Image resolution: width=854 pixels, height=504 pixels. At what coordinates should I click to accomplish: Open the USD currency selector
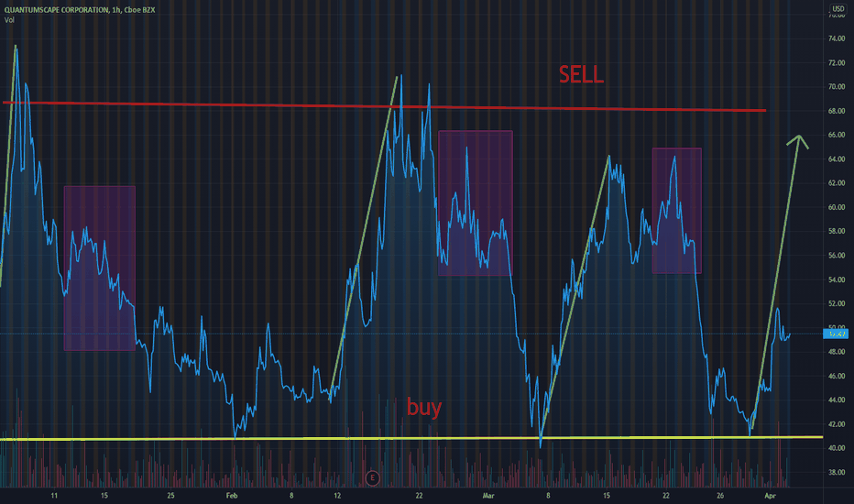point(838,9)
